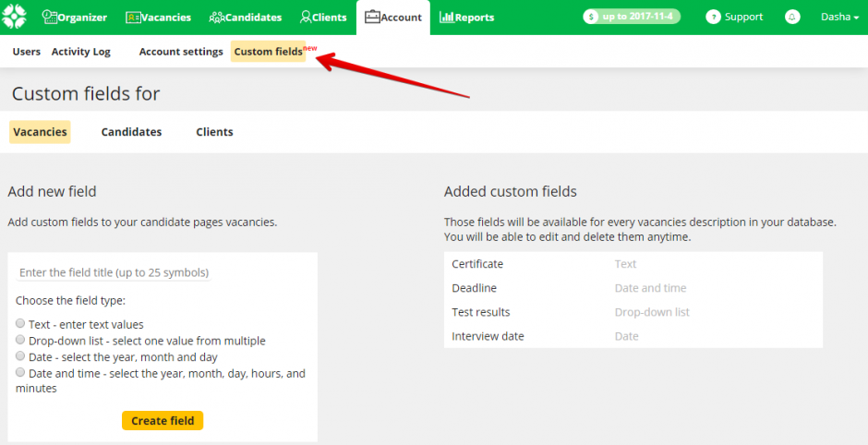Expand the Dasha user menu
This screenshot has width=868, height=445.
[x=839, y=18]
